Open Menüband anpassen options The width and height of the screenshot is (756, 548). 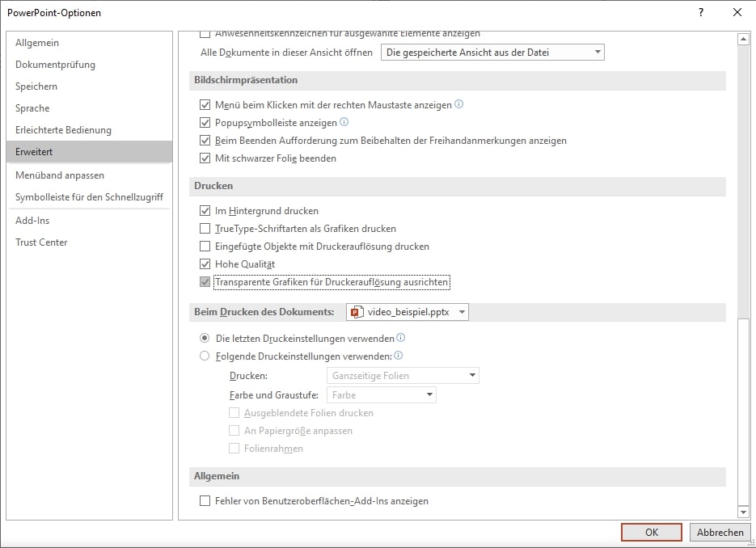[89, 175]
